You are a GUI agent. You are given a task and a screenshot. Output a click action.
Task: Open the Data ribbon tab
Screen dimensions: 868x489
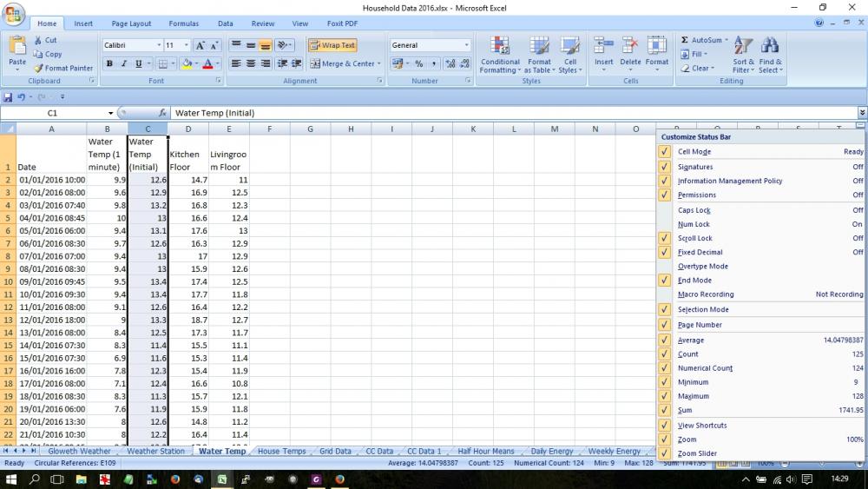point(226,23)
